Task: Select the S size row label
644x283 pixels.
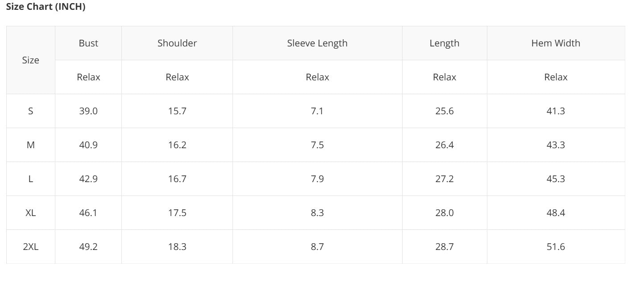Action: (x=31, y=111)
